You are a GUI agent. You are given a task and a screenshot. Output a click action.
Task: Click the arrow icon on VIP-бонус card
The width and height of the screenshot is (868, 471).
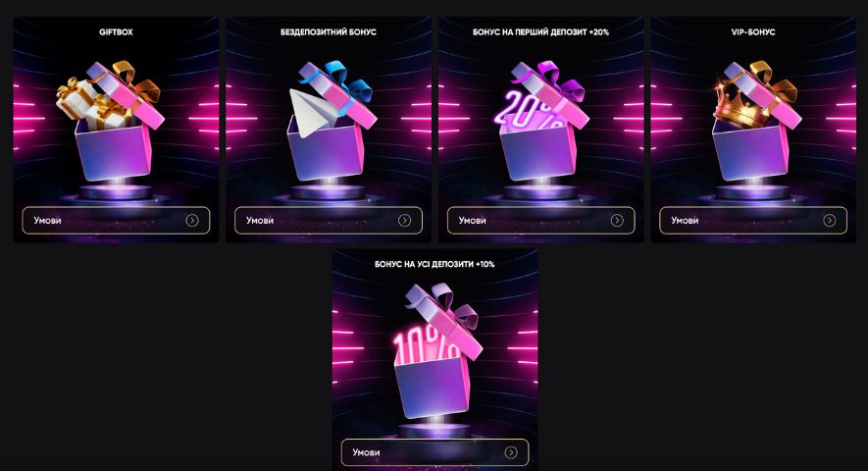tap(829, 221)
